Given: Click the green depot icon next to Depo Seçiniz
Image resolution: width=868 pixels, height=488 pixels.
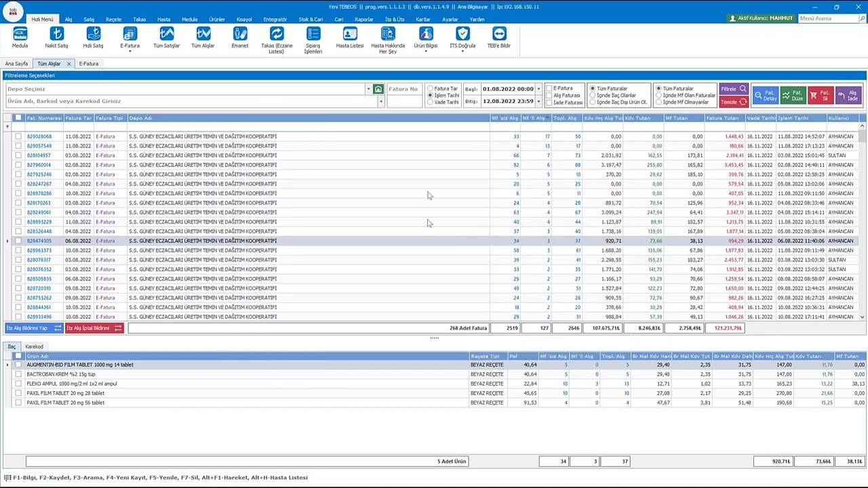Looking at the screenshot, I should point(378,89).
